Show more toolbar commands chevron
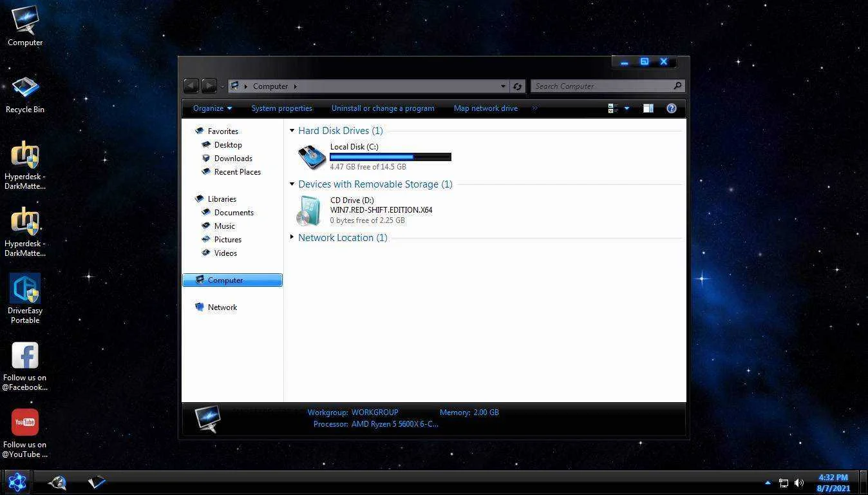Viewport: 868px width, 495px height. tap(534, 108)
